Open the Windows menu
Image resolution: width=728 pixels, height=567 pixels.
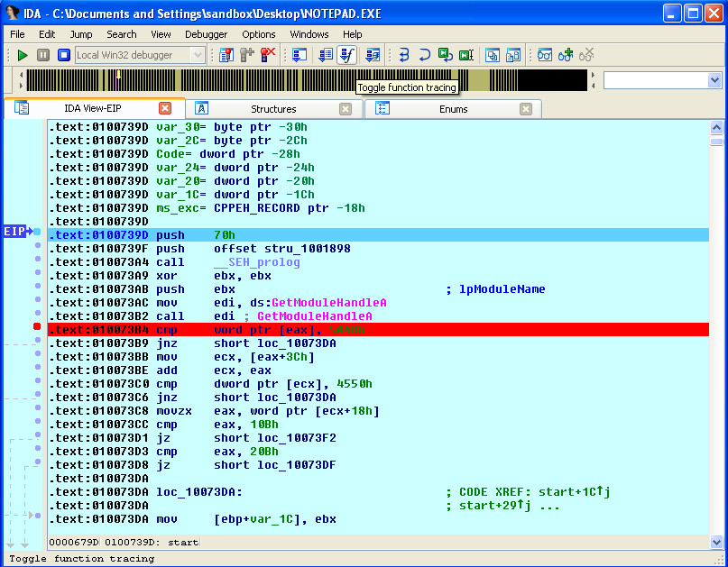(309, 34)
